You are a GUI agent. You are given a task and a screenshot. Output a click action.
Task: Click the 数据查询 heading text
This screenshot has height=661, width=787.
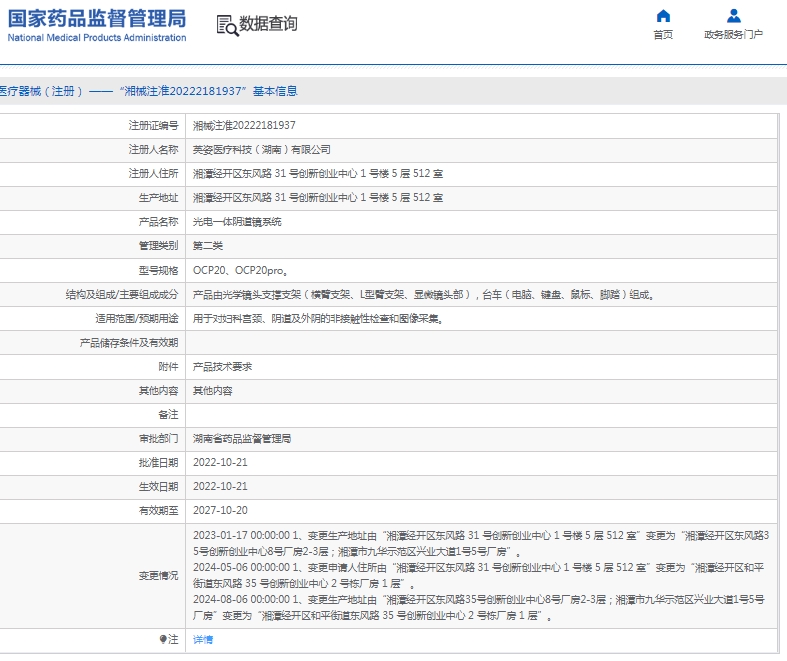[268, 24]
